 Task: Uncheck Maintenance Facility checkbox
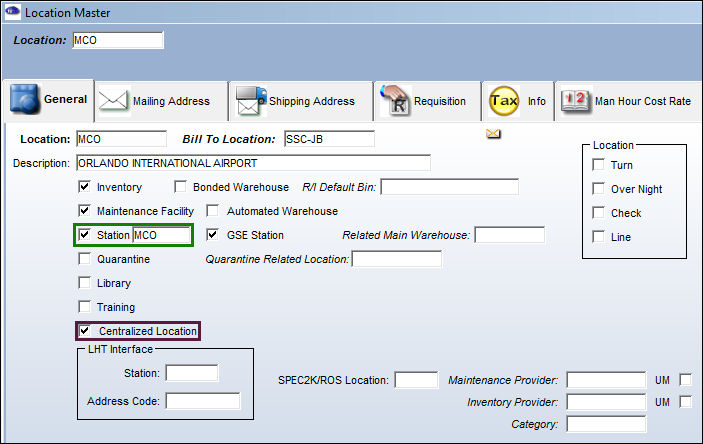tap(84, 210)
